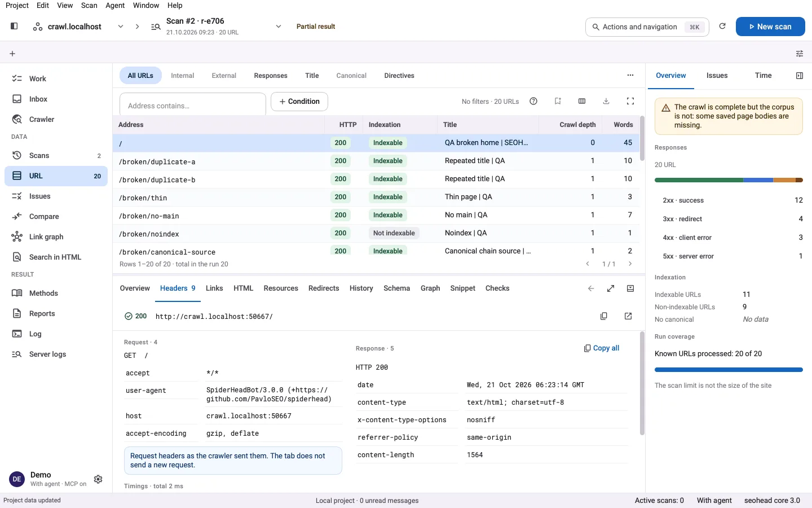Add a Condition filter
812x508 pixels.
click(299, 102)
